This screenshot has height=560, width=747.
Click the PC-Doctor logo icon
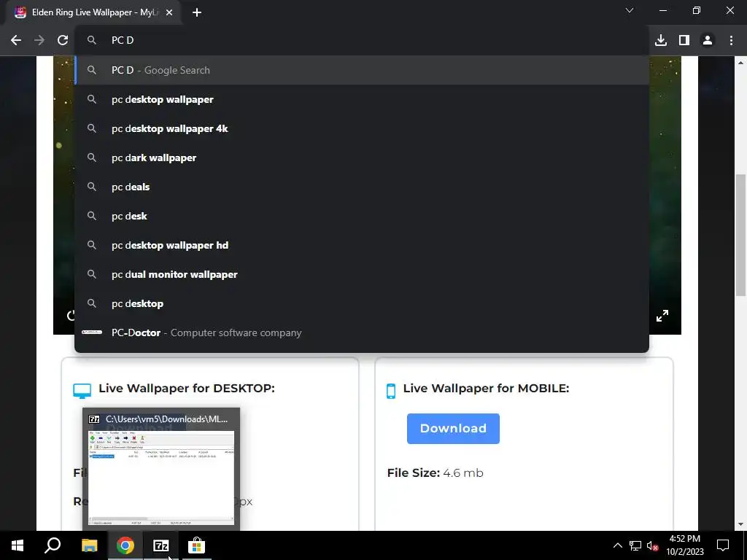[x=91, y=332]
